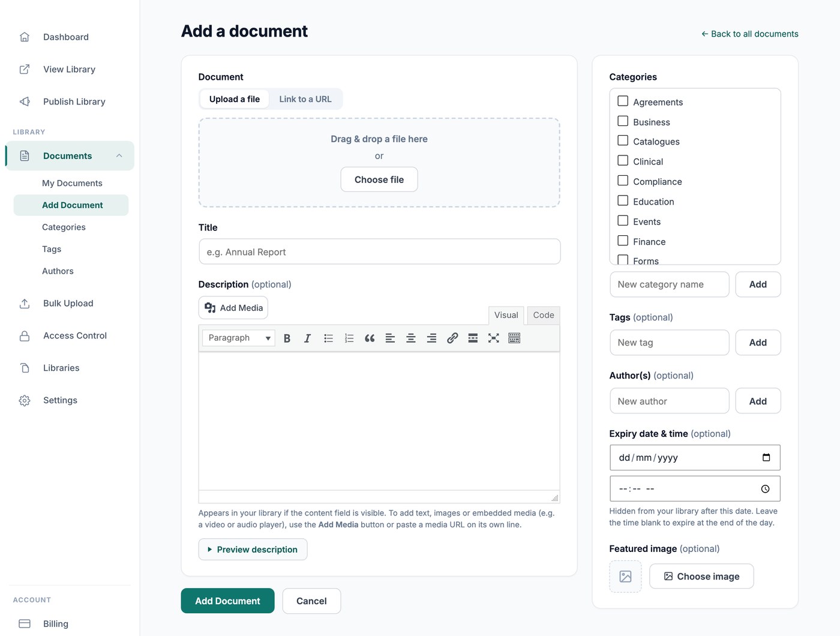Image resolution: width=840 pixels, height=636 pixels.
Task: Open the Paragraph format dropdown
Action: [239, 338]
